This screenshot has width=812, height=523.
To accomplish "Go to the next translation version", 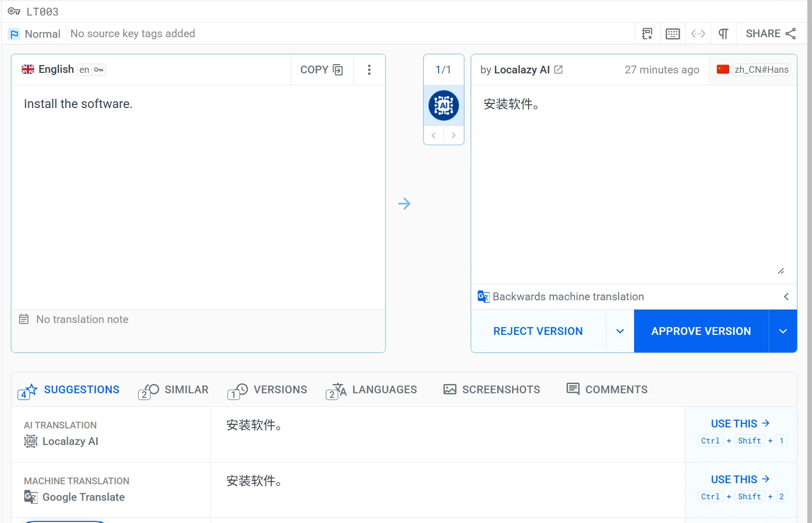I will [454, 135].
